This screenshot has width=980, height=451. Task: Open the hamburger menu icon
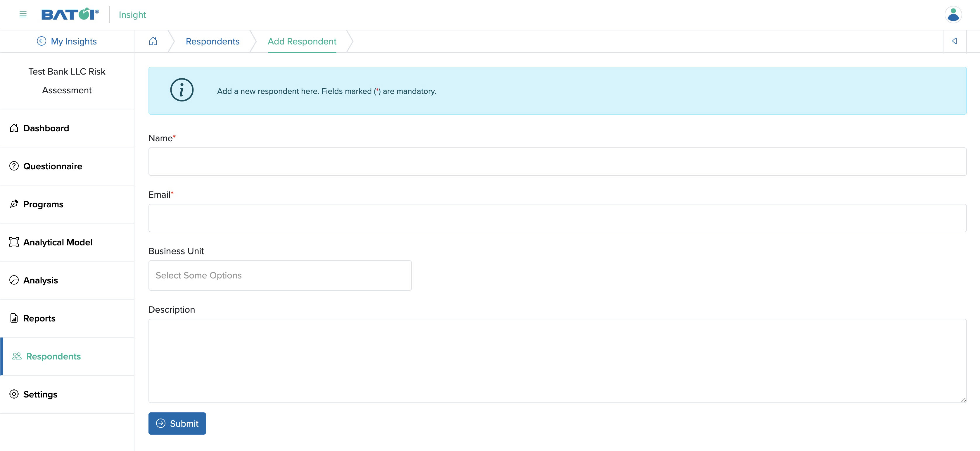(x=23, y=14)
